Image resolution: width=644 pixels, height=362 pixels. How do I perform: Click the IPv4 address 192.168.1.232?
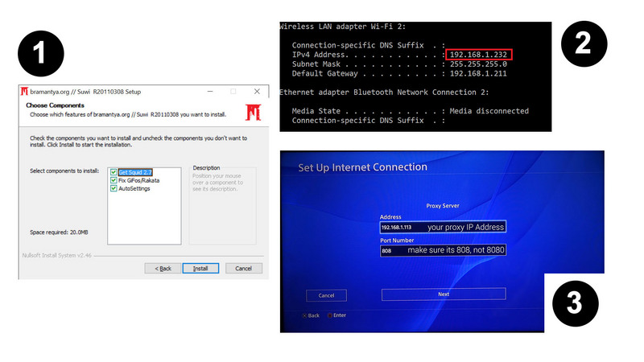[478, 55]
